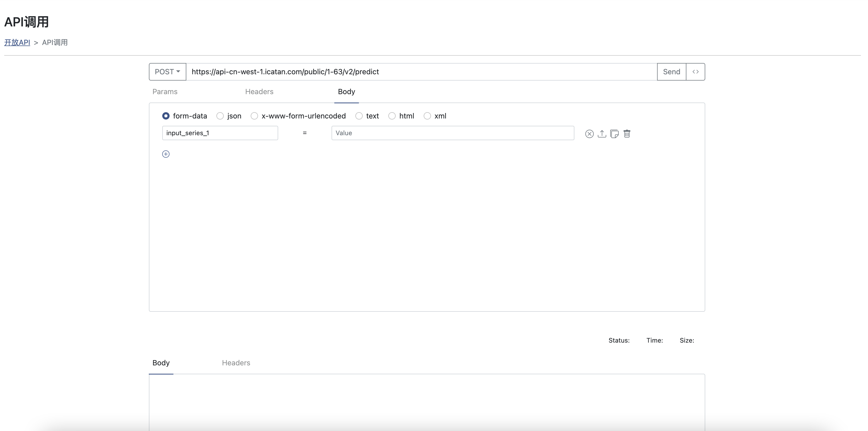The width and height of the screenshot is (868, 431).
Task: Switch to the request Headers tab
Action: coord(259,92)
